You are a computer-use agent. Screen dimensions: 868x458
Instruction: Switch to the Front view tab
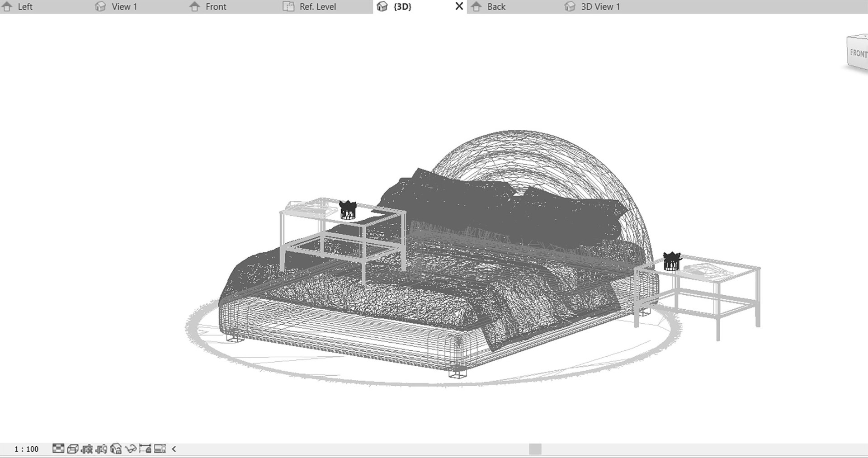tap(208, 7)
